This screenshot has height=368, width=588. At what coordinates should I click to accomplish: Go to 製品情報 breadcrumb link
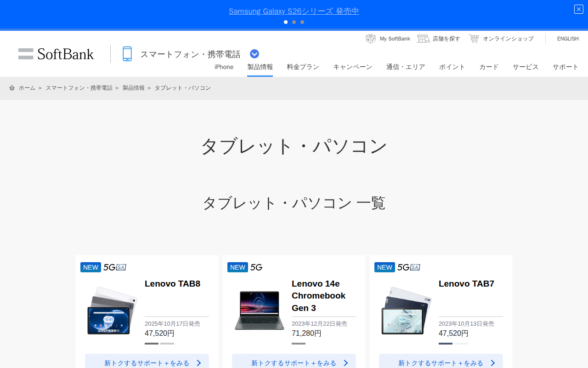click(x=134, y=88)
